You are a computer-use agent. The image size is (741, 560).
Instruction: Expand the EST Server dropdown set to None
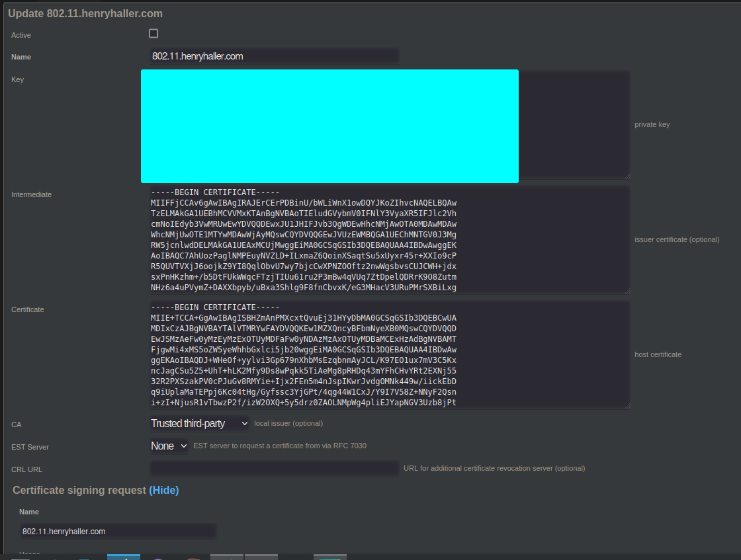pyautogui.click(x=169, y=446)
